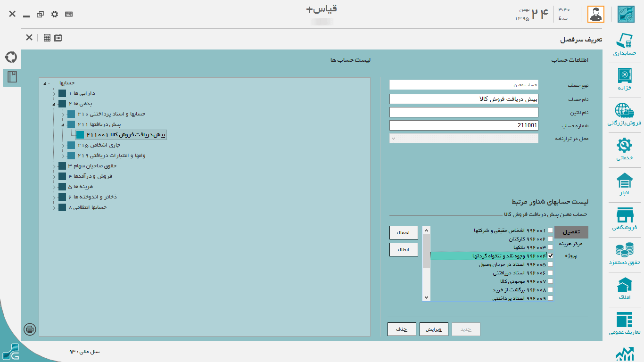The image size is (644, 362).
Task: Expand the فروش و درآمدها 4 node
Action: coord(54,177)
